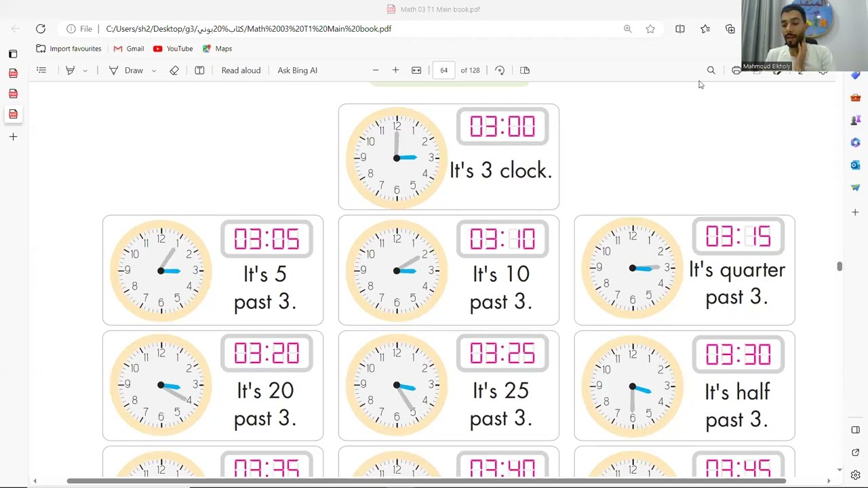Click the Math 03 T1 Main book.pdf title

click(440, 9)
